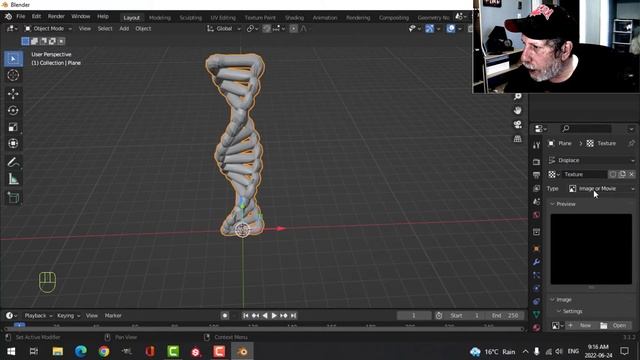Switch to the UV Editing workspace tab
This screenshot has height=360, width=640.
pos(223,18)
